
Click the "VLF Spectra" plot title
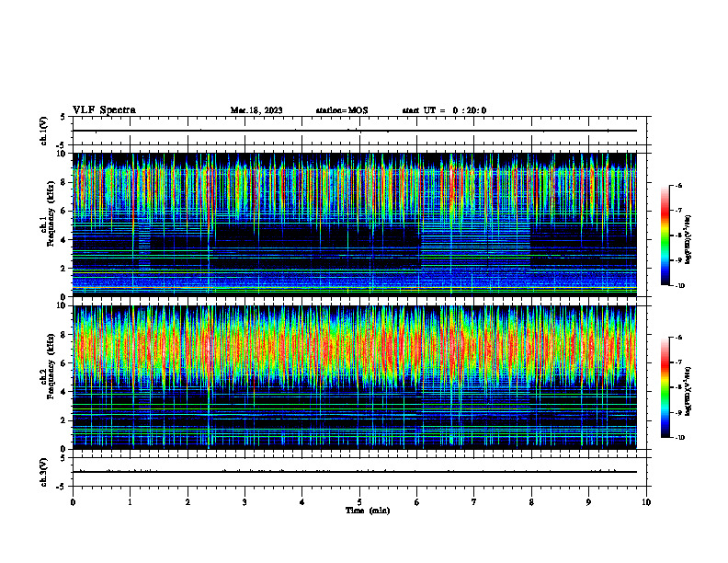point(104,110)
